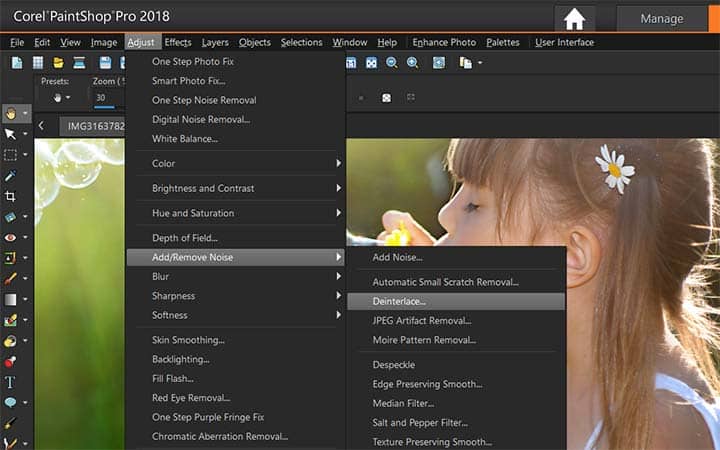This screenshot has width=720, height=450.
Task: Open the Layers menu
Action: [215, 42]
